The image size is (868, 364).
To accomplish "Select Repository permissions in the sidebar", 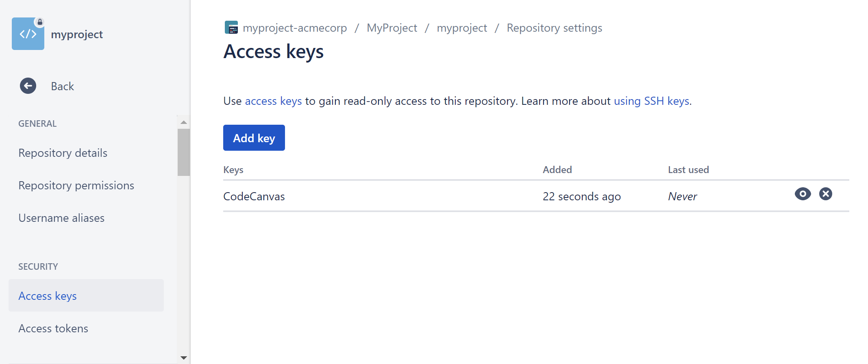I will pos(76,185).
